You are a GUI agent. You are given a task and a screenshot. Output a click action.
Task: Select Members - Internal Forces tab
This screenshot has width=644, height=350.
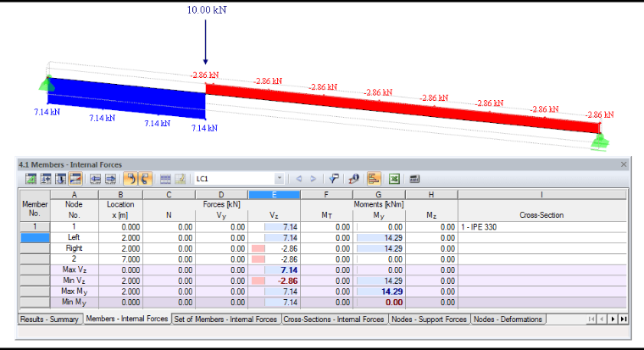point(127,319)
